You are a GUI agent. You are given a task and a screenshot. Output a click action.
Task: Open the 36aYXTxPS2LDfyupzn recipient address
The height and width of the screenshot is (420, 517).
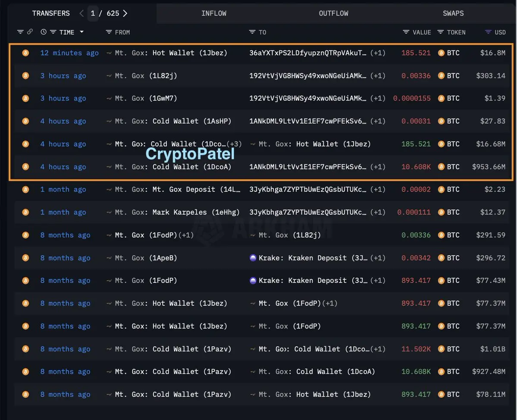[x=308, y=53]
